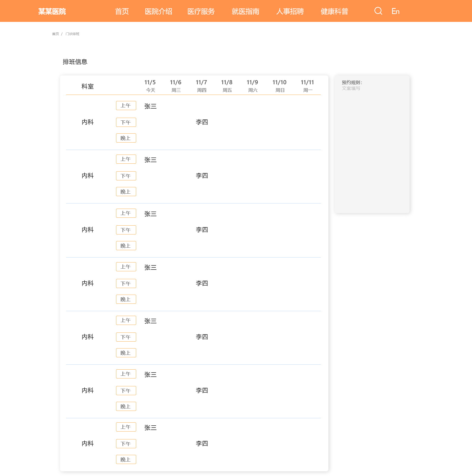This screenshot has height=476, width=472.
Task: Select 上午 in the fifth 内科 row
Action: pos(126,320)
